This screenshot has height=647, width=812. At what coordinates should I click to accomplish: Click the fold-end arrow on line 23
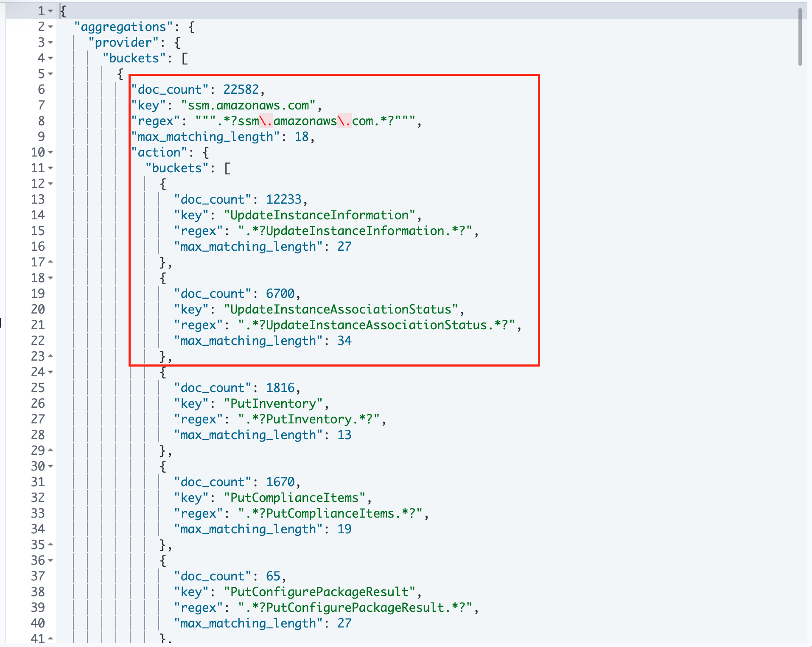50,356
